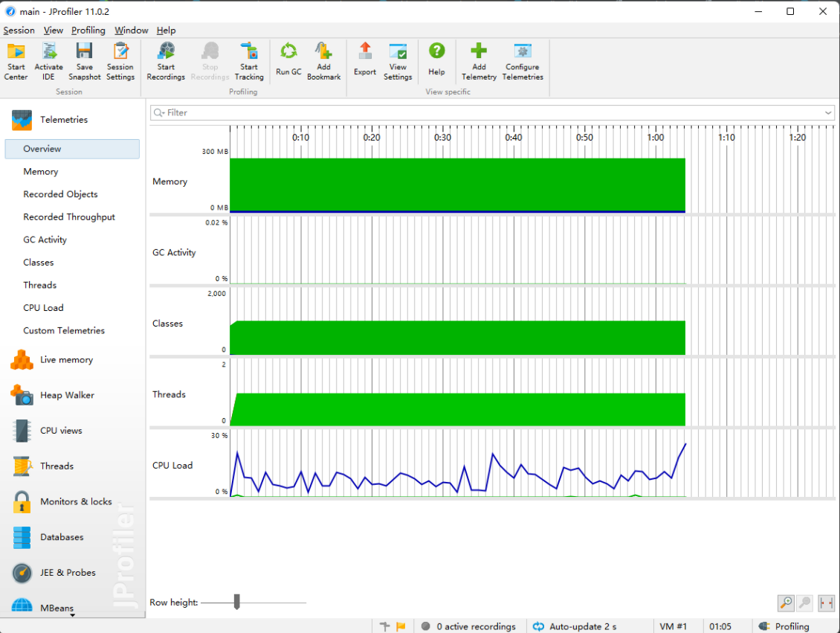Open the Start Center
This screenshot has height=633, width=840.
tap(16, 62)
